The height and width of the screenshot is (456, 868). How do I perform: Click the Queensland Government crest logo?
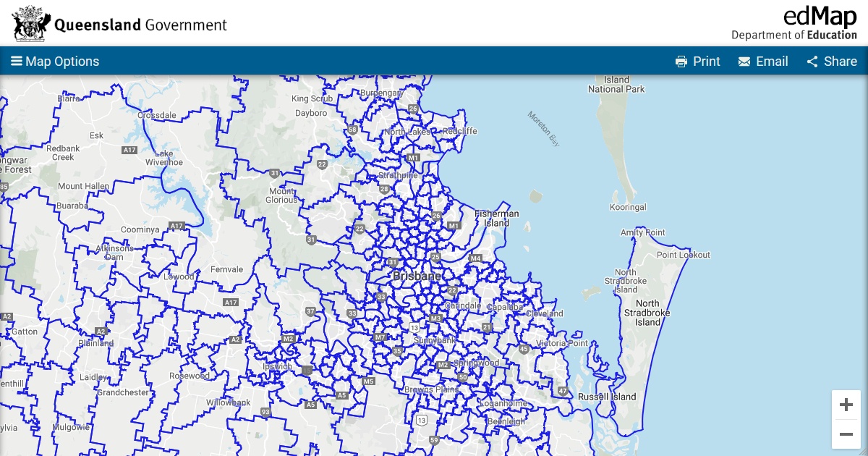tap(30, 22)
